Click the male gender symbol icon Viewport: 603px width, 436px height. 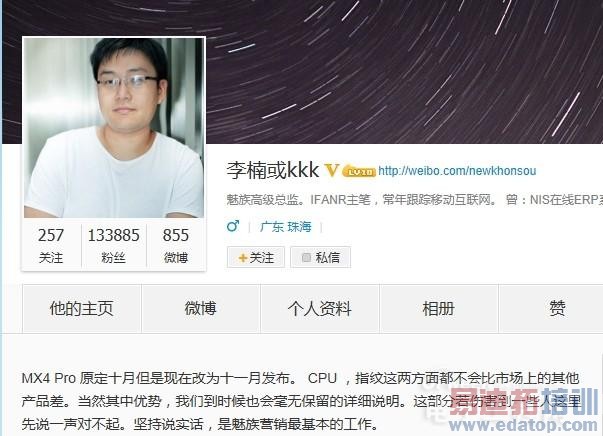233,226
